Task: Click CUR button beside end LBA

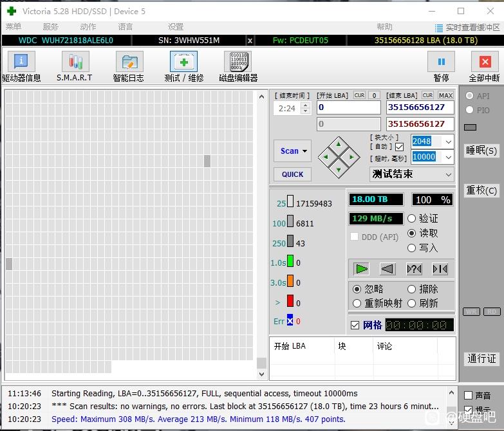Action: click(x=428, y=95)
